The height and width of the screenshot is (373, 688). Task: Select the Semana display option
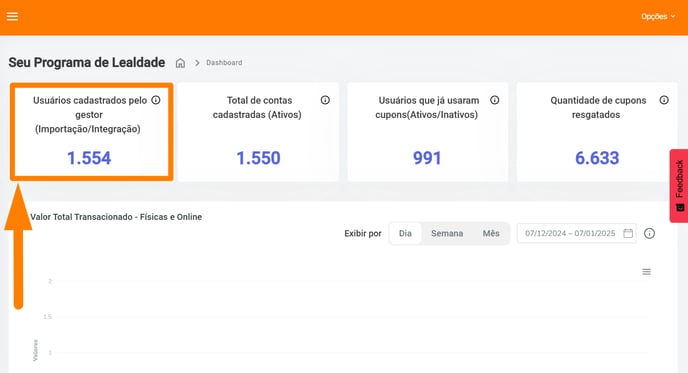[447, 233]
